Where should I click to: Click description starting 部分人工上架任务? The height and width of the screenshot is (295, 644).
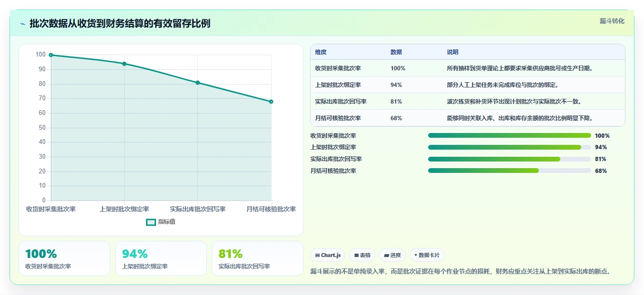(x=503, y=85)
